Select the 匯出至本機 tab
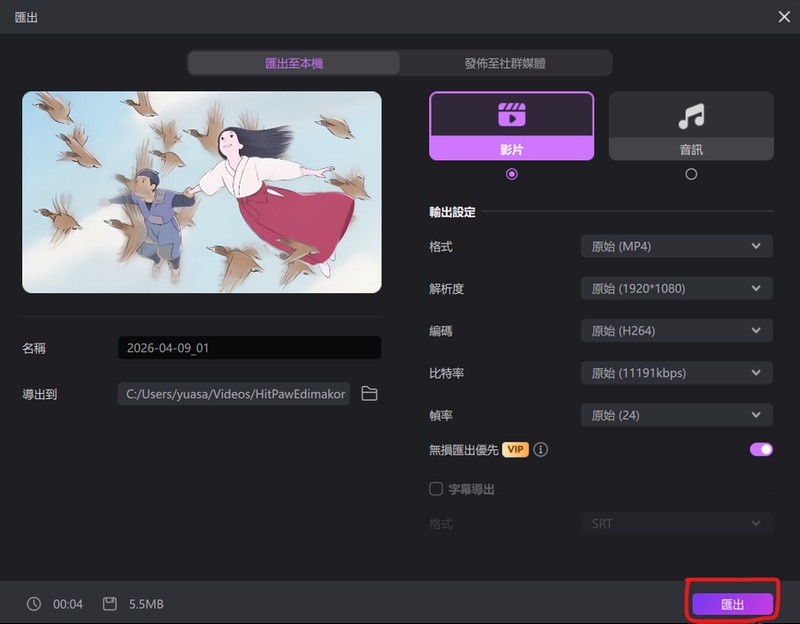The image size is (800, 624). (x=293, y=62)
